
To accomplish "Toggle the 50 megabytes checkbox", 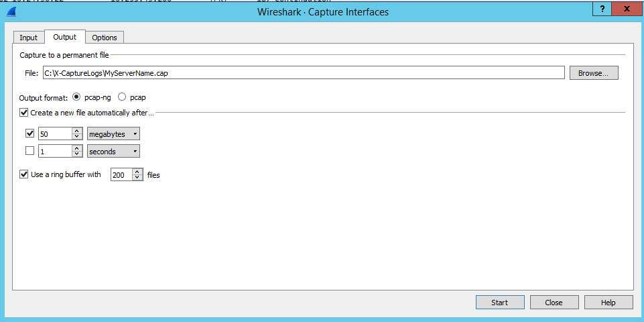I will (x=29, y=133).
